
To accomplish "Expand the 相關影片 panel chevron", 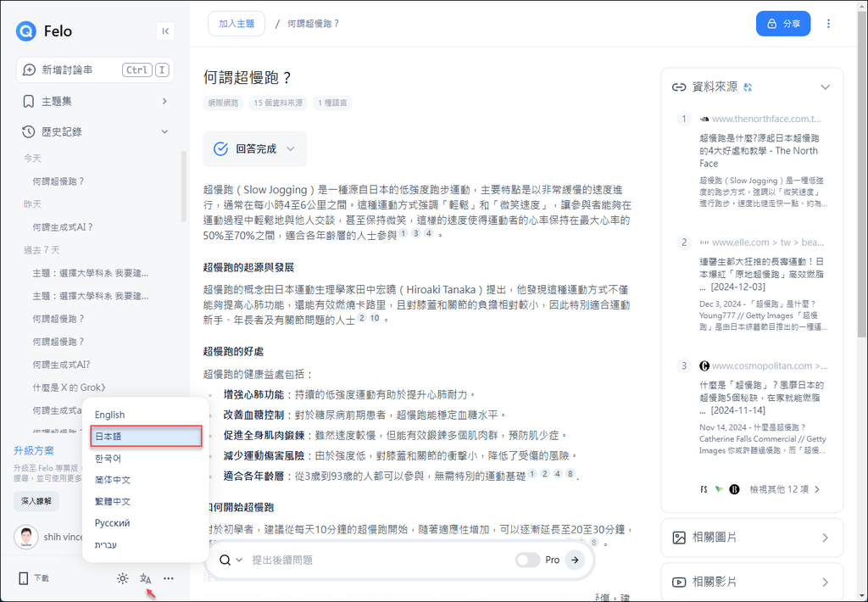I will pyautogui.click(x=825, y=582).
